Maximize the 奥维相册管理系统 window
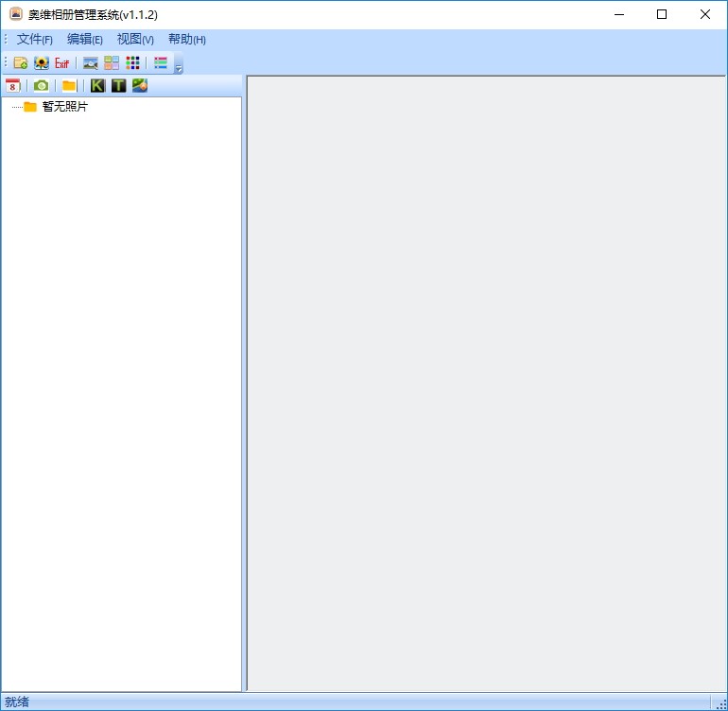The width and height of the screenshot is (728, 711). [x=662, y=14]
